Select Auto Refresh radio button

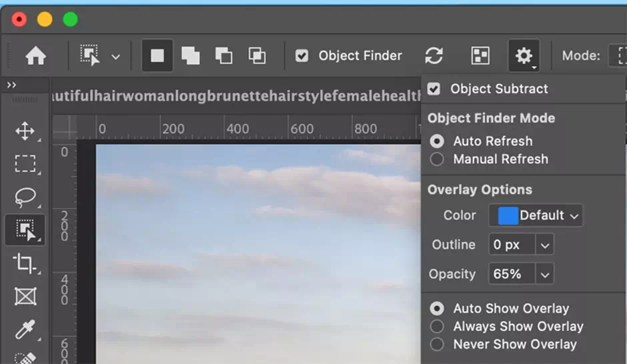437,141
